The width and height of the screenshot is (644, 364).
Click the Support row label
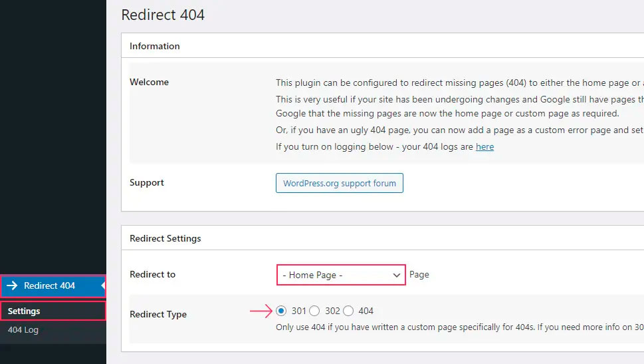tap(147, 182)
